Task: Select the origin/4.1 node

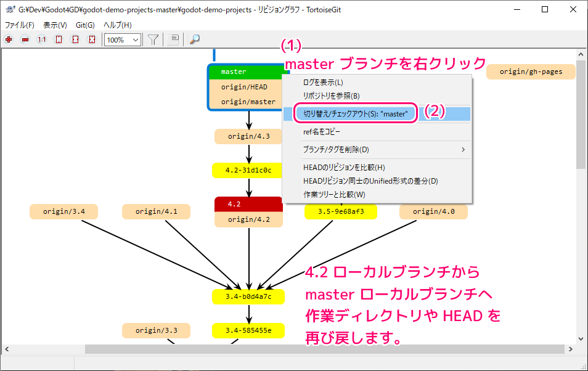Action: pyautogui.click(x=156, y=211)
